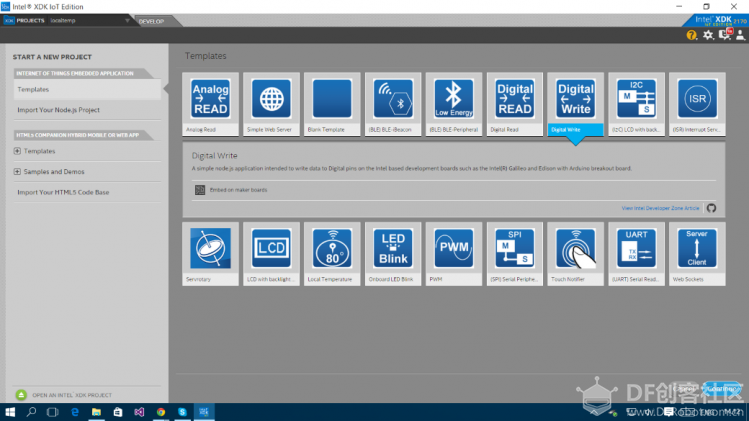This screenshot has width=749, height=421.
Task: Open the notifications message icon
Action: tap(725, 34)
